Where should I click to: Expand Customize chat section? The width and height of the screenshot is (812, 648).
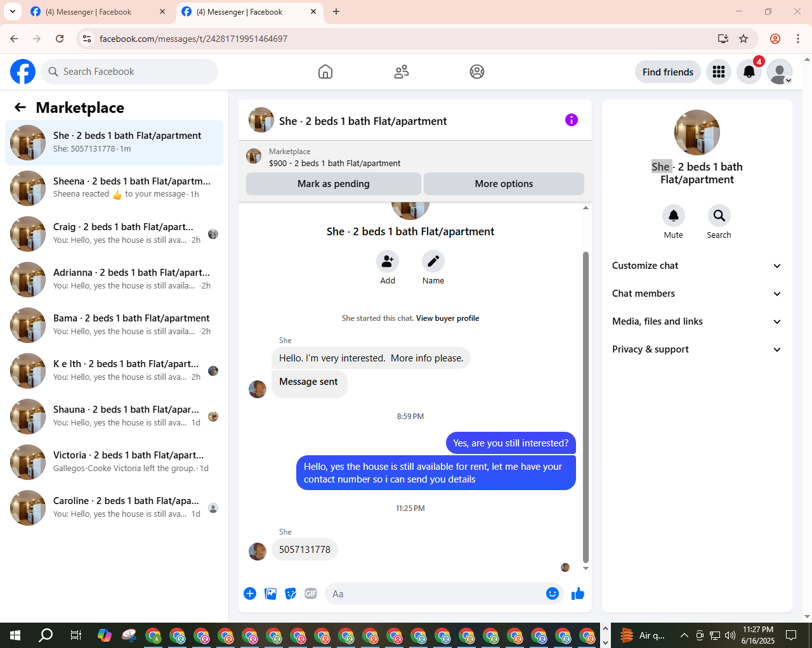pyautogui.click(x=697, y=266)
